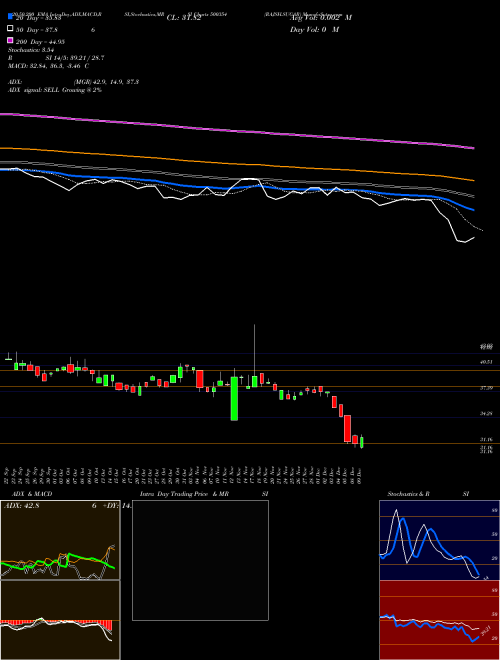Click the 'Day Vol: 0 M' label
This screenshot has width=500, height=660.
tap(314, 29)
